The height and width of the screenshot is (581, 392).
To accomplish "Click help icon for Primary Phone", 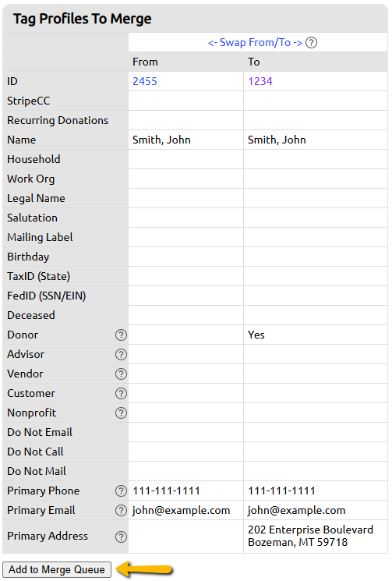I will pyautogui.click(x=121, y=491).
